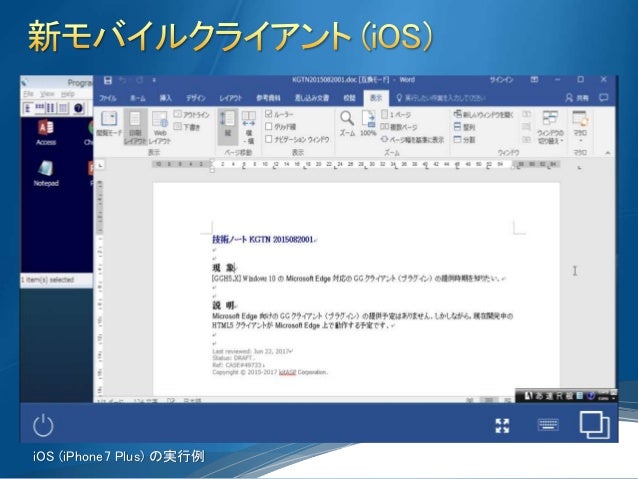Screen dimensions: 638x479
Task: Open Access icon in Program window
Action: 46,132
